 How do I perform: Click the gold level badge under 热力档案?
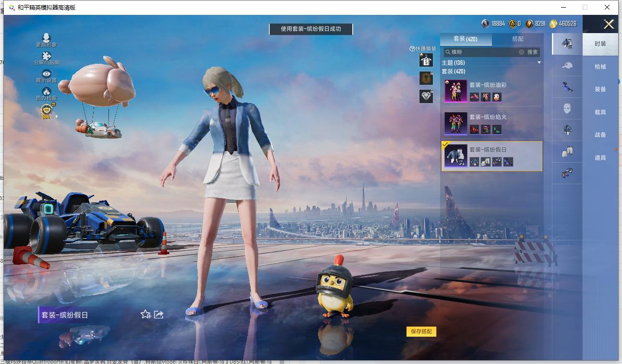(x=46, y=112)
